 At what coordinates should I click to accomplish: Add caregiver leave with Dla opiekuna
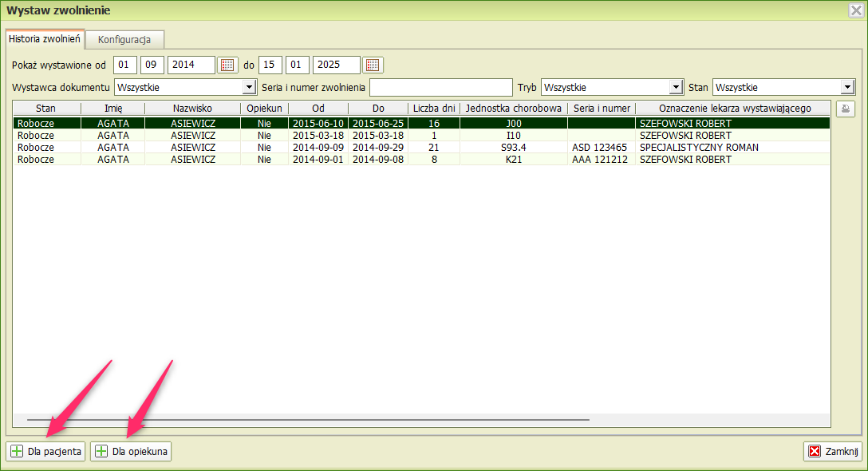[x=131, y=452]
